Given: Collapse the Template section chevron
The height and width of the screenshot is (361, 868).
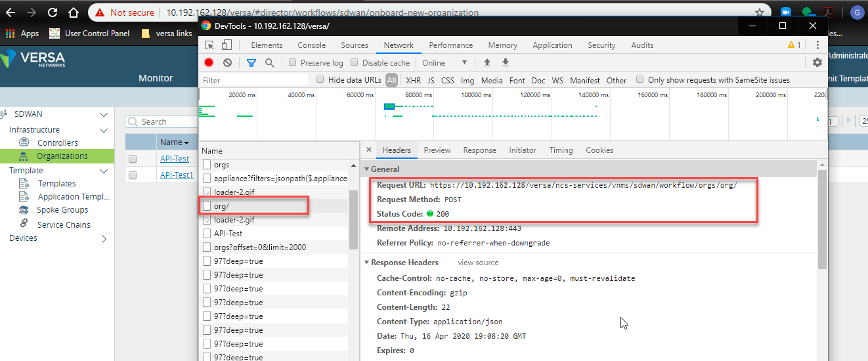Looking at the screenshot, I should [x=103, y=171].
